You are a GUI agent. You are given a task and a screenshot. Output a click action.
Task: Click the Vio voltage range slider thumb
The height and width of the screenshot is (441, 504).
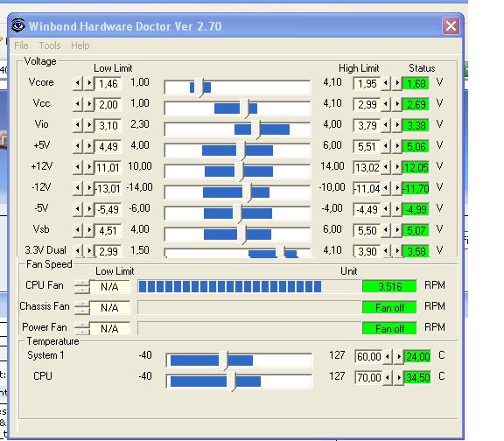[x=255, y=129]
